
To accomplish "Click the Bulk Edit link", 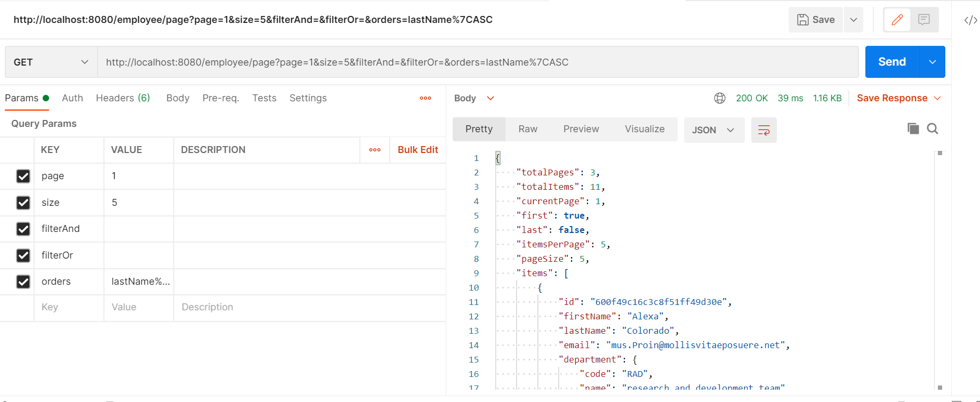I will (x=417, y=150).
